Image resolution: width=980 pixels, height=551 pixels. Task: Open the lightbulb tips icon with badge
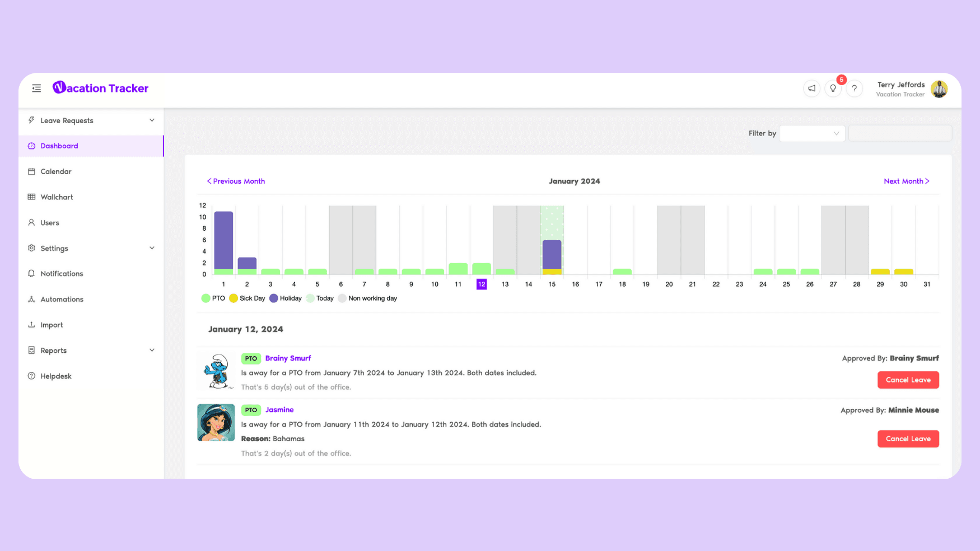pos(833,88)
